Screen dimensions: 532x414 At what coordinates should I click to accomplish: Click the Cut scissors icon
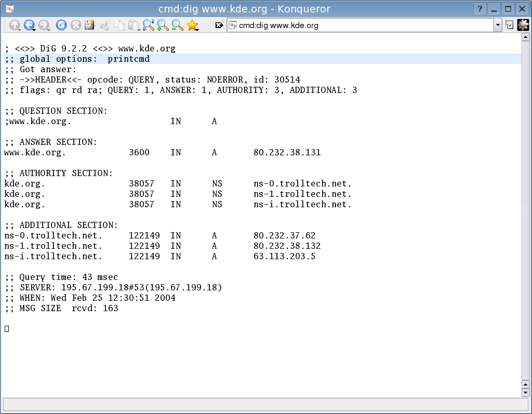pos(105,25)
